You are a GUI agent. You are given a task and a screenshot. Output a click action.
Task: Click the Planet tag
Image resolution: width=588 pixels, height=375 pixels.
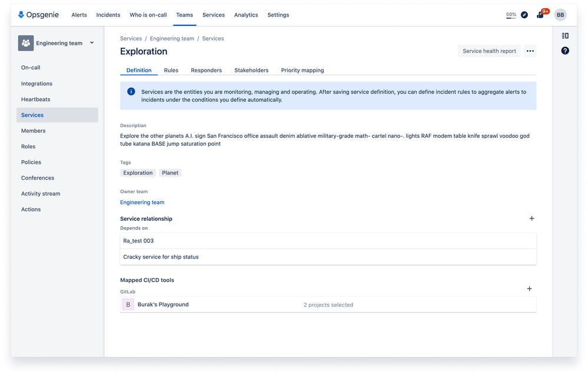[170, 173]
